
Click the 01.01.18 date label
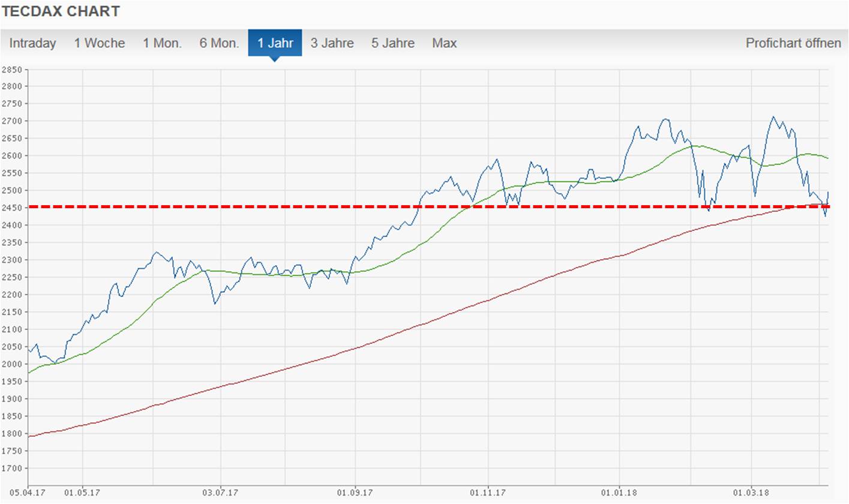[x=620, y=493]
